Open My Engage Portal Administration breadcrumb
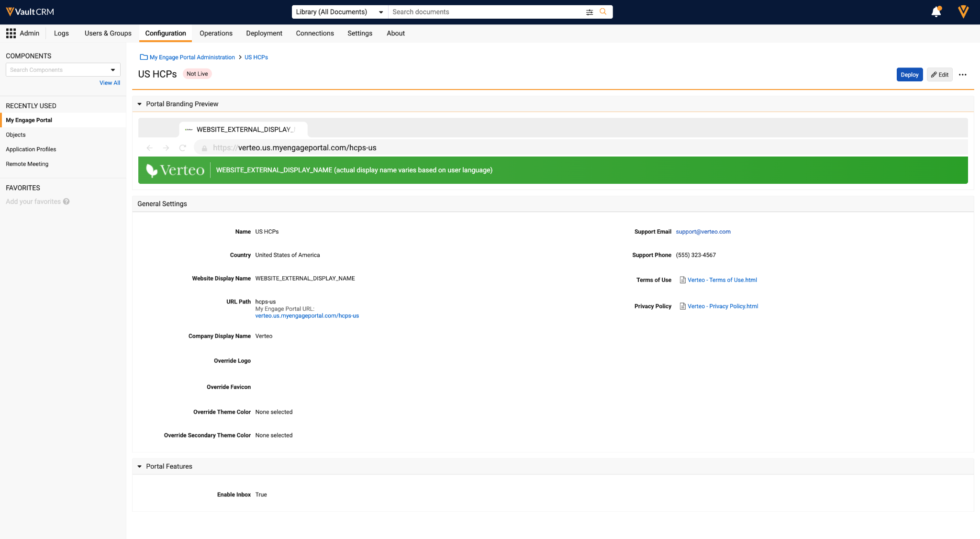 point(192,57)
